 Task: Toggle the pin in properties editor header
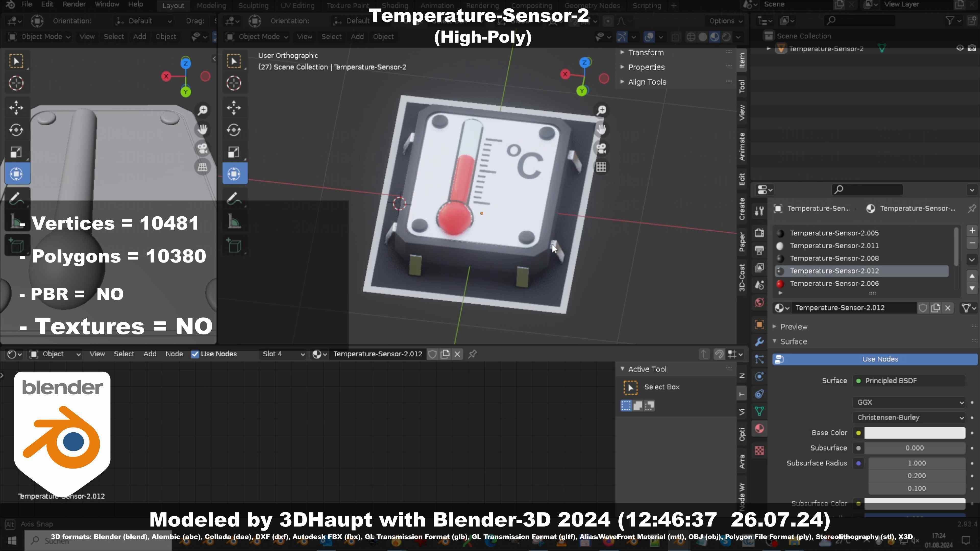972,208
